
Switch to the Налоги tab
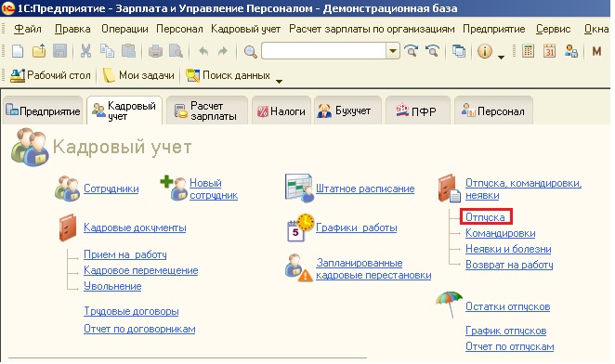click(x=281, y=111)
